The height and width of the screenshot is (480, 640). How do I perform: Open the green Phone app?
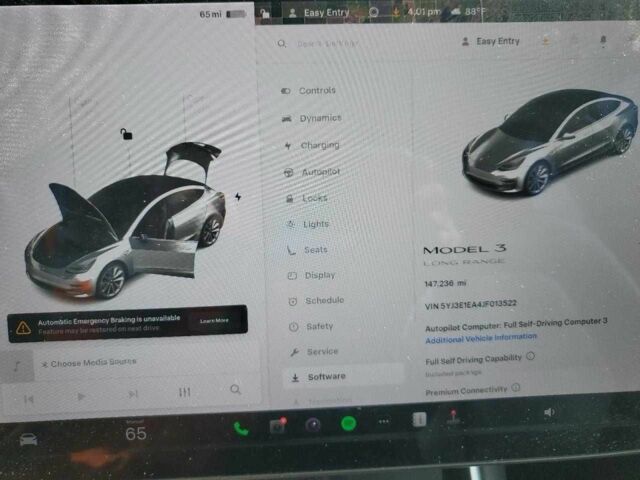pos(241,429)
